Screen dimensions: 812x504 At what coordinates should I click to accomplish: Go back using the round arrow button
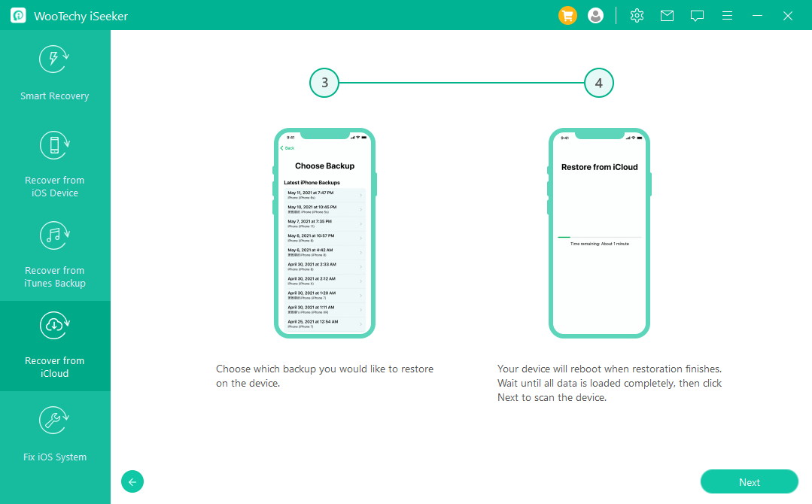[132, 482]
